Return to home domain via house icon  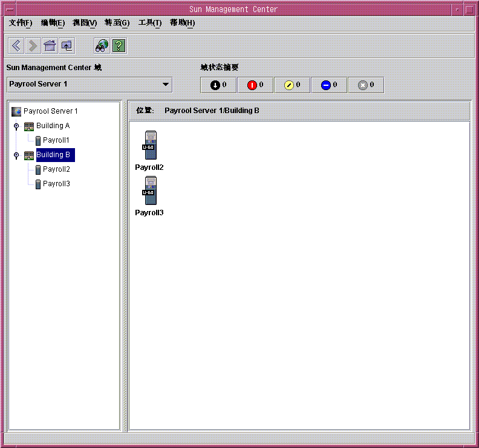pyautogui.click(x=50, y=46)
